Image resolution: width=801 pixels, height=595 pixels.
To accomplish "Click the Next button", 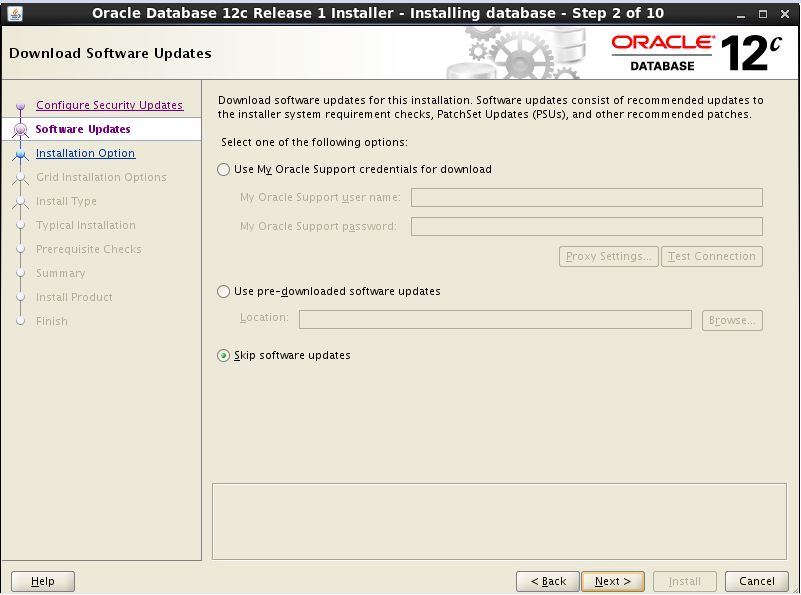I will pyautogui.click(x=612, y=581).
